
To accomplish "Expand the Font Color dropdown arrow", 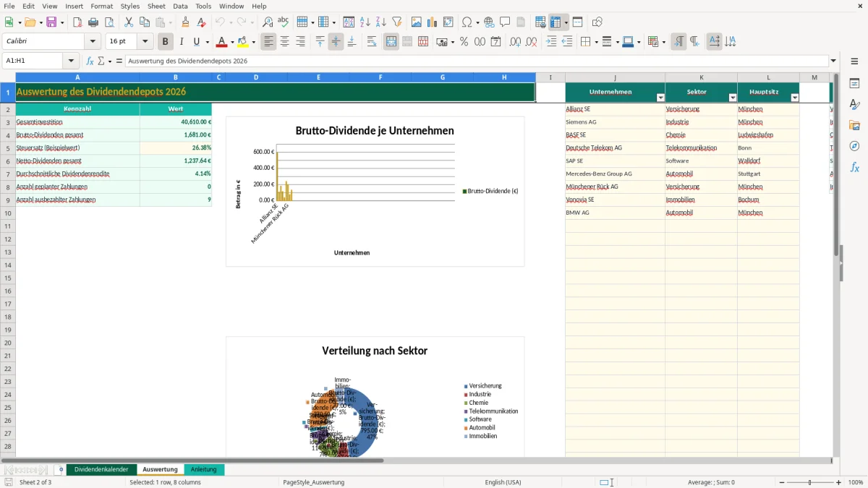I will click(x=233, y=42).
